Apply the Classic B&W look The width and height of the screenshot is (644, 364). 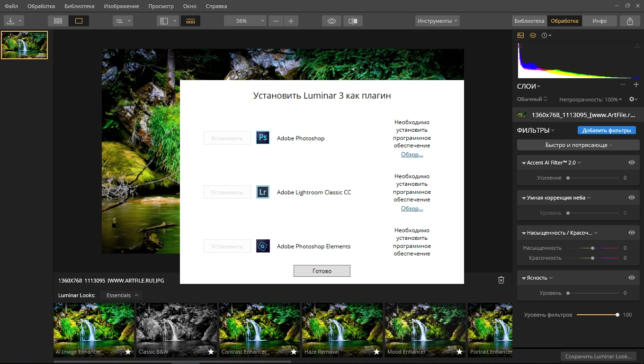pos(176,330)
